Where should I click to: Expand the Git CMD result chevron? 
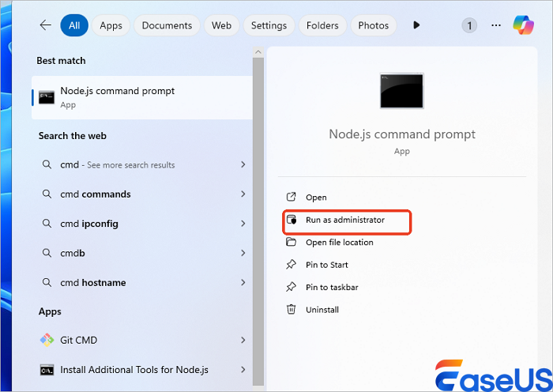(243, 340)
